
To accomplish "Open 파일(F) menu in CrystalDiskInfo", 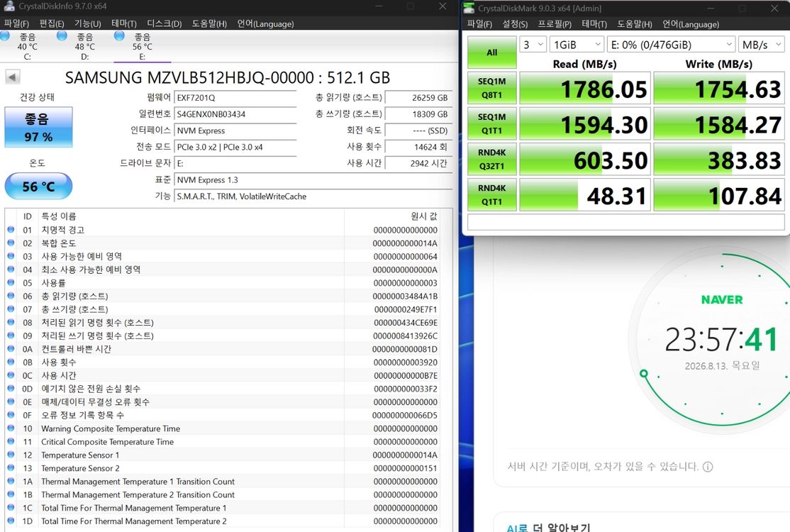I will point(16,23).
